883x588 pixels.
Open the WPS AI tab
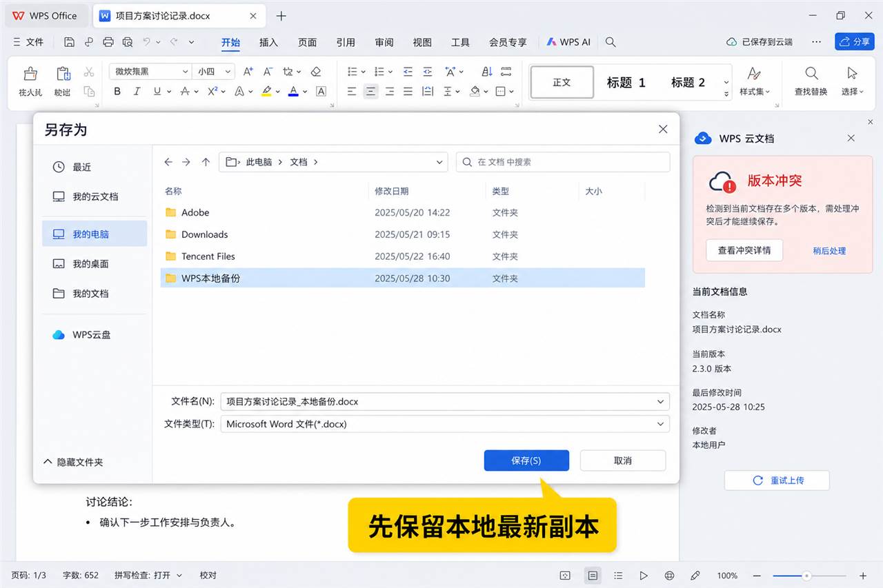point(568,42)
